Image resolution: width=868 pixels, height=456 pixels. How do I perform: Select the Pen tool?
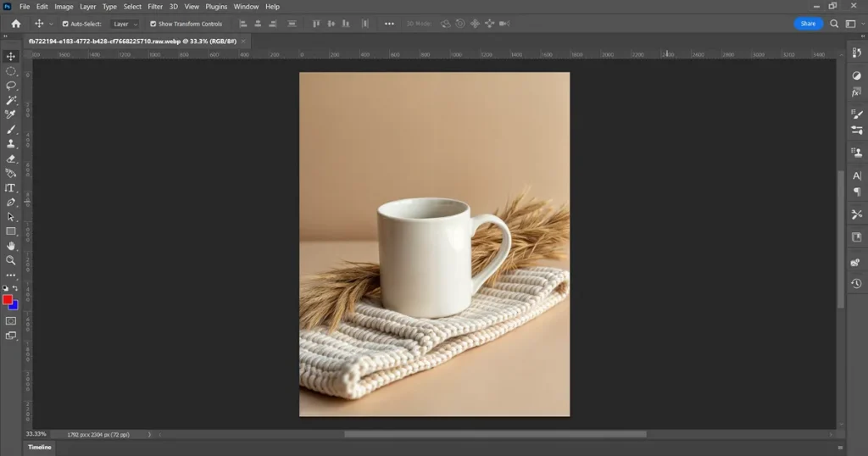pos(10,203)
